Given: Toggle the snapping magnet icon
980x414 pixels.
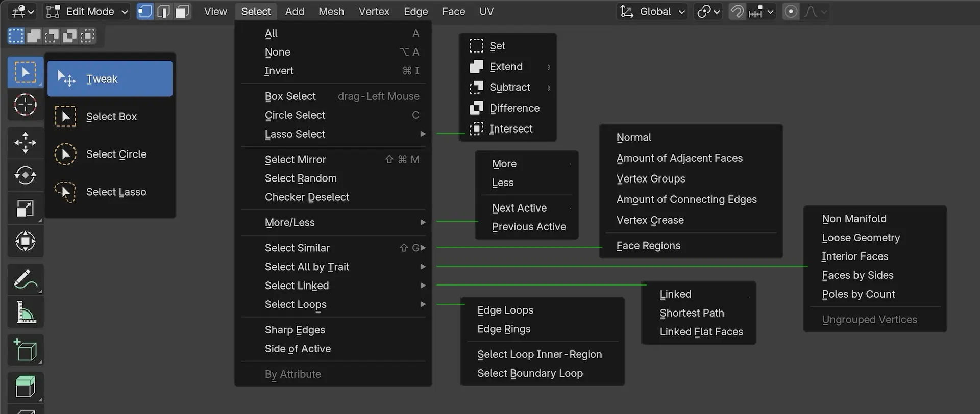Looking at the screenshot, I should (737, 11).
